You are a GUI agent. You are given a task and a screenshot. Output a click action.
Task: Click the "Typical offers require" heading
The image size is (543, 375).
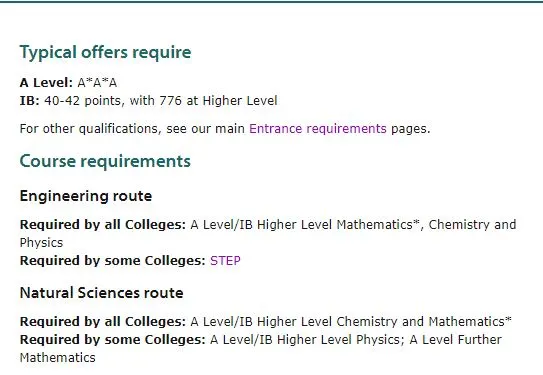tap(105, 52)
